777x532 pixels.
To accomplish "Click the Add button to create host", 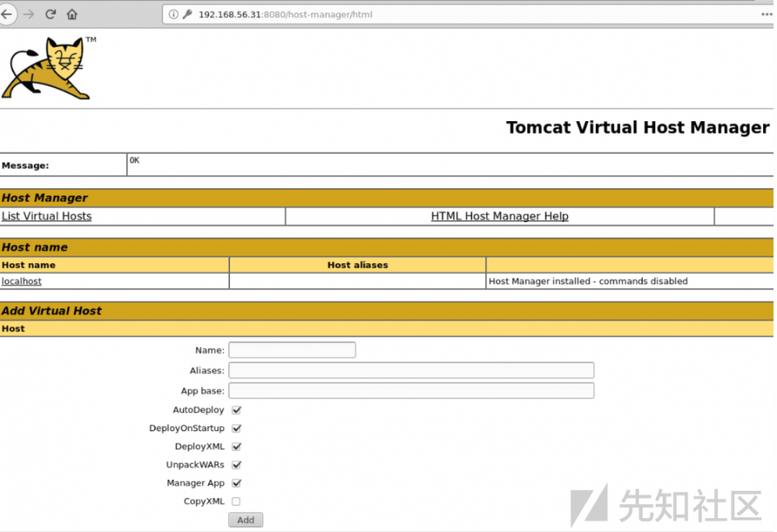I will click(x=246, y=520).
